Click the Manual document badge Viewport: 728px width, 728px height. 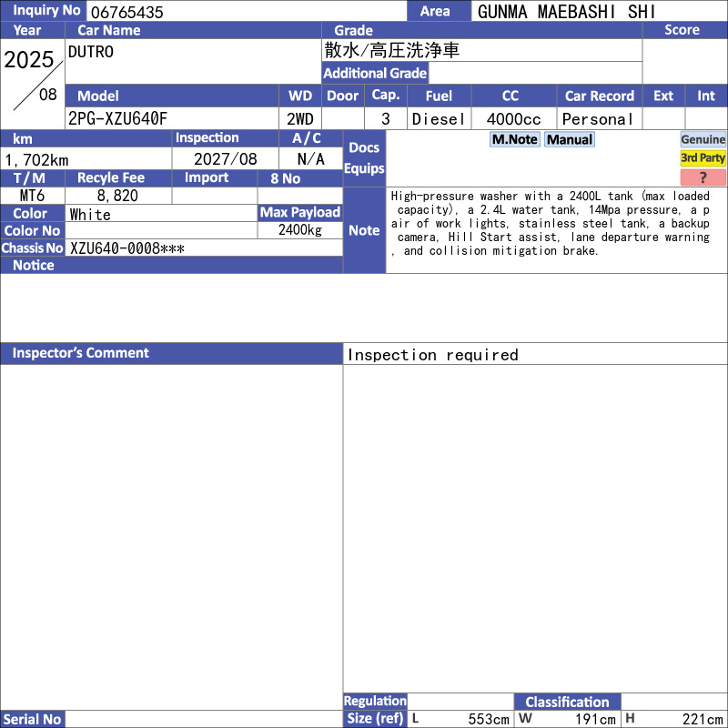click(570, 139)
